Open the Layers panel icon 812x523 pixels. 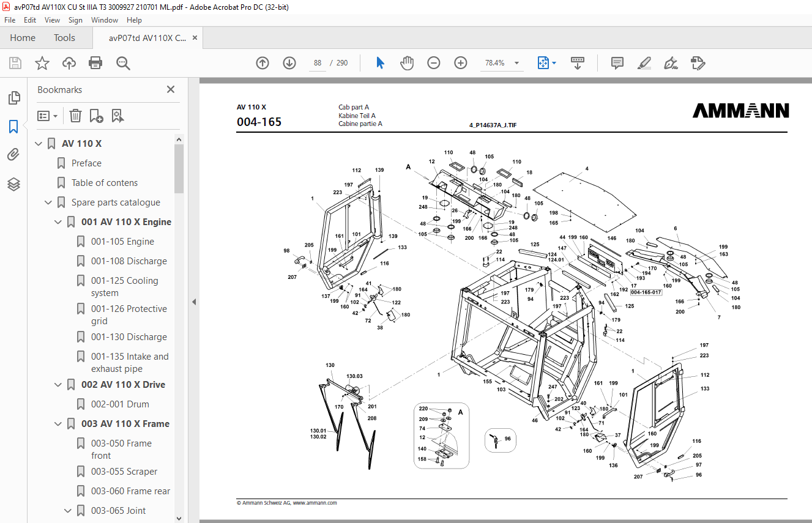13,184
